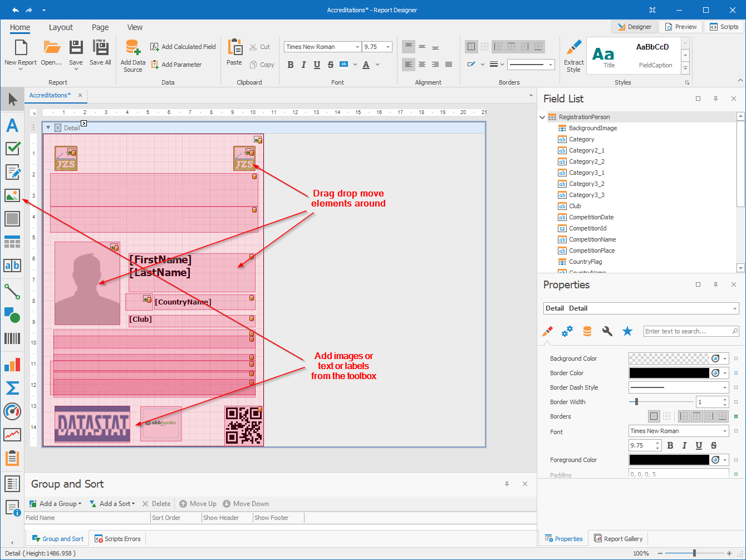Select the Barcode control in toolbox
This screenshot has width=746, height=560.
(x=12, y=338)
